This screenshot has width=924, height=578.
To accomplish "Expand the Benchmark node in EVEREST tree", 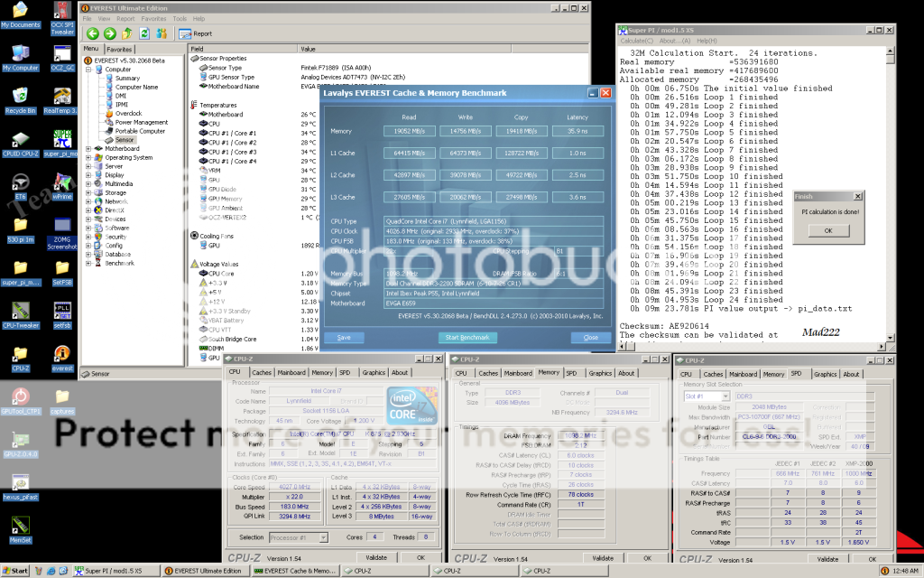I will click(88, 263).
